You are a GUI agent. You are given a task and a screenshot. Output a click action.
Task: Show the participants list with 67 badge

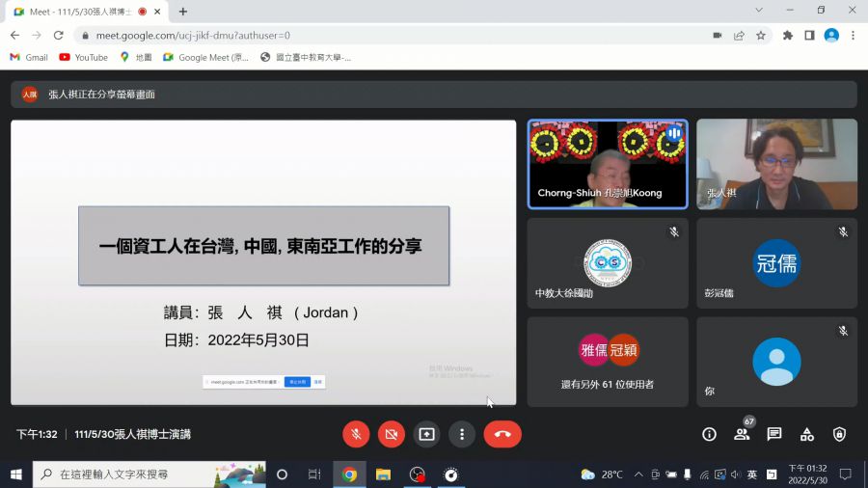[742, 434]
